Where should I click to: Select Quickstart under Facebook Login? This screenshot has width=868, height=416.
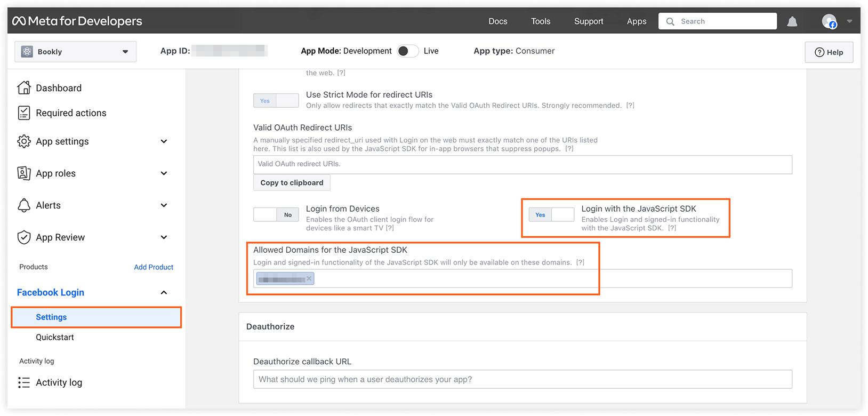(55, 337)
